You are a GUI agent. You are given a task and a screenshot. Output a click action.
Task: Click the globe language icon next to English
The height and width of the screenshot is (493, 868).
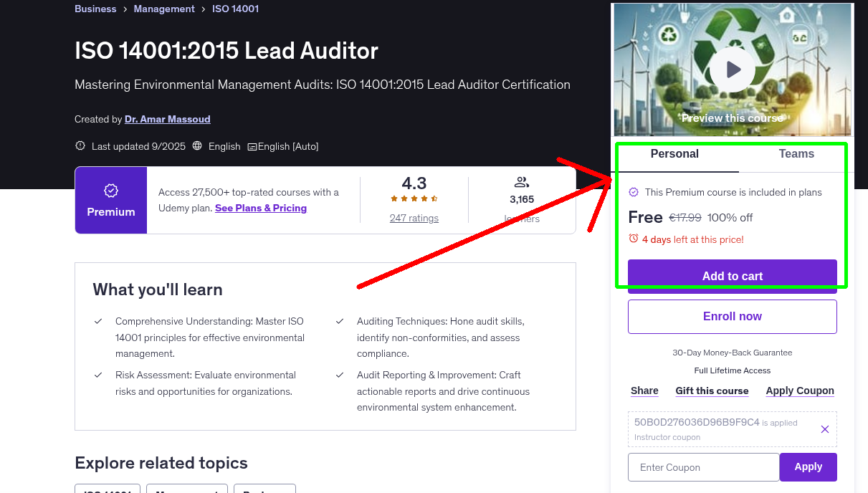click(x=197, y=145)
